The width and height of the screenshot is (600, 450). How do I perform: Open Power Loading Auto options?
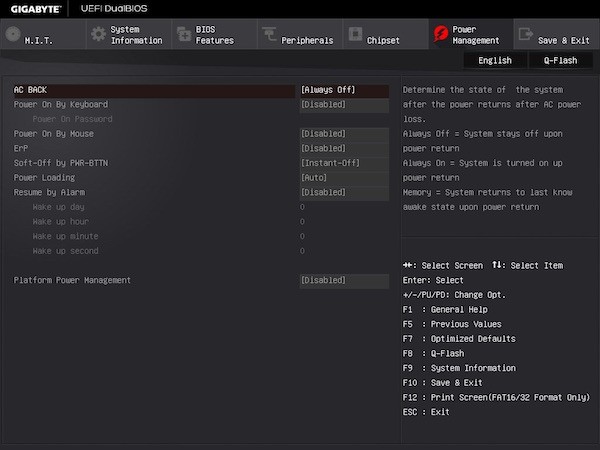[x=344, y=177]
